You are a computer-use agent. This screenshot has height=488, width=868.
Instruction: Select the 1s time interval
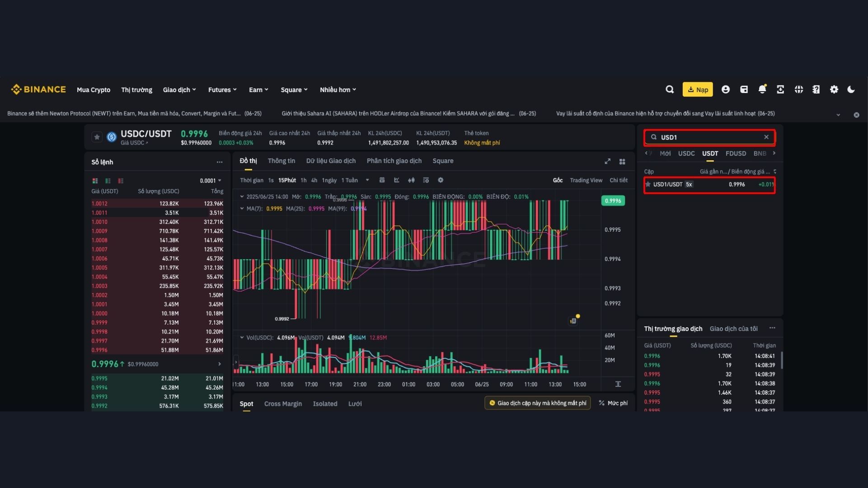[x=271, y=180]
